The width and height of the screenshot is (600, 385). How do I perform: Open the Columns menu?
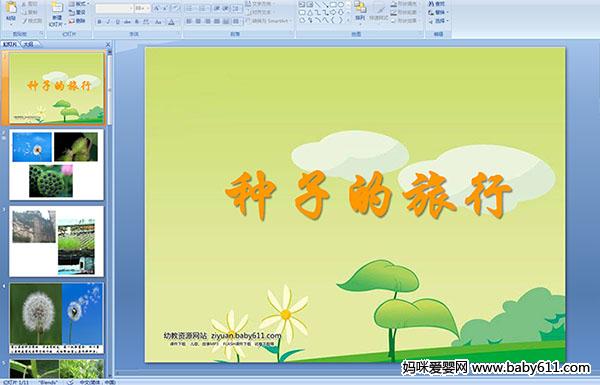236,21
